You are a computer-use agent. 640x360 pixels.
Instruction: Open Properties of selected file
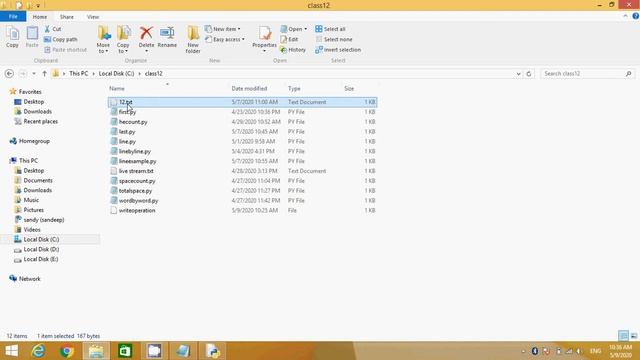[x=264, y=40]
